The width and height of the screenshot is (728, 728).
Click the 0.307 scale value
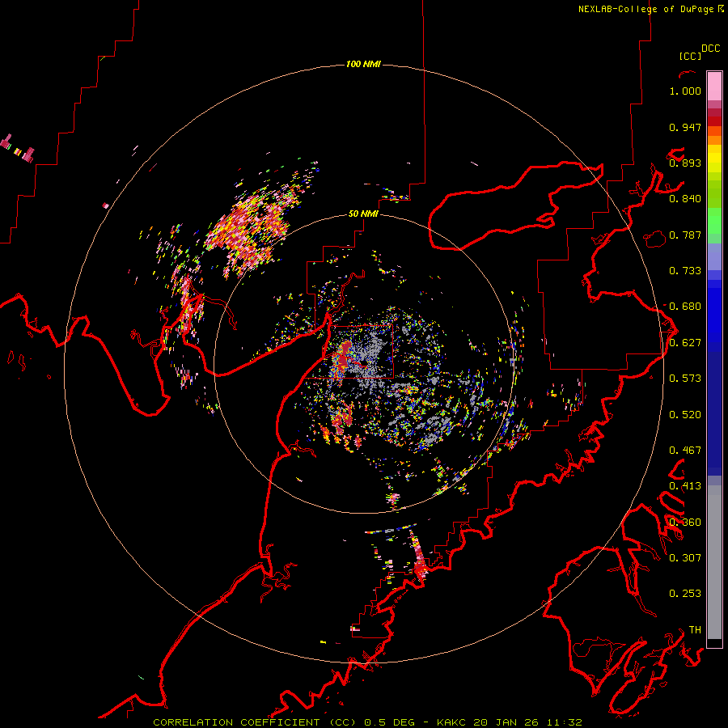tap(685, 557)
